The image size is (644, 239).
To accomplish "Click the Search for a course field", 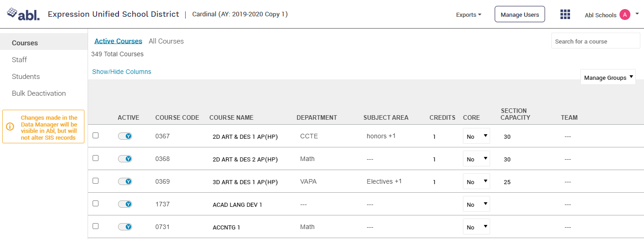I will (x=595, y=41).
